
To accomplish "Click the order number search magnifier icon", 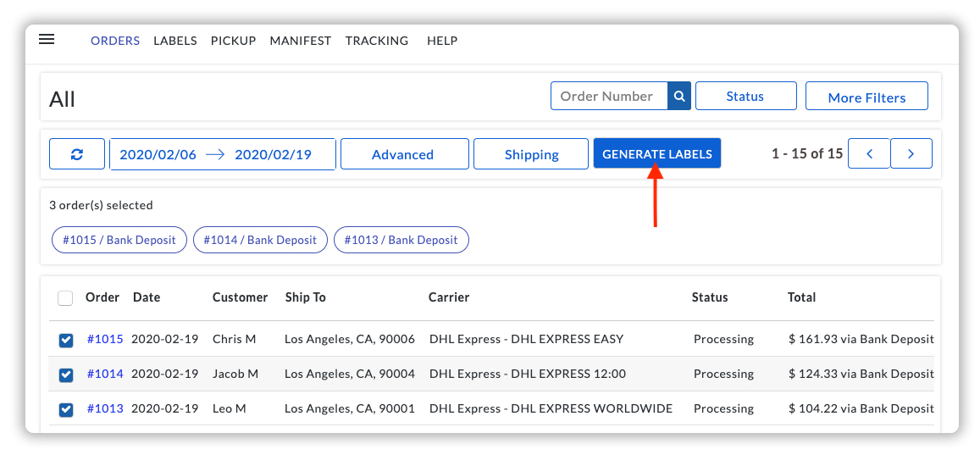I will click(679, 97).
